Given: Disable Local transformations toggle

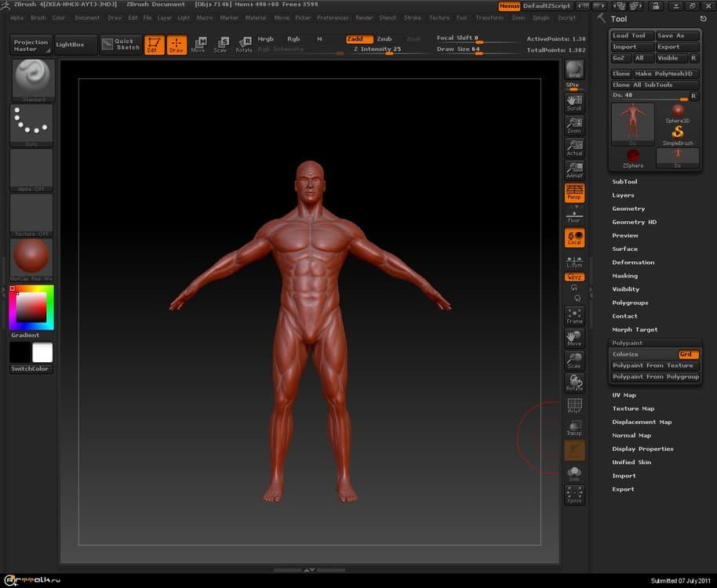Looking at the screenshot, I should click(x=574, y=238).
